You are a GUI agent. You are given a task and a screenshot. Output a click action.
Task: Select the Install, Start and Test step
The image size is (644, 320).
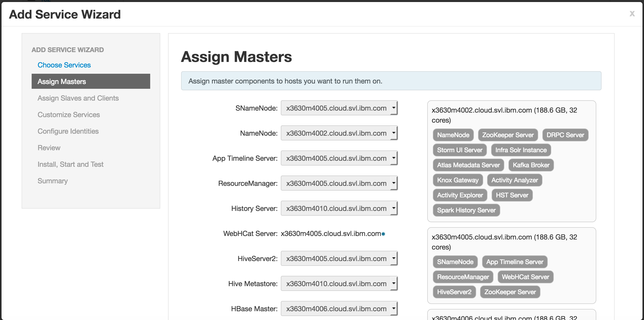coord(70,164)
